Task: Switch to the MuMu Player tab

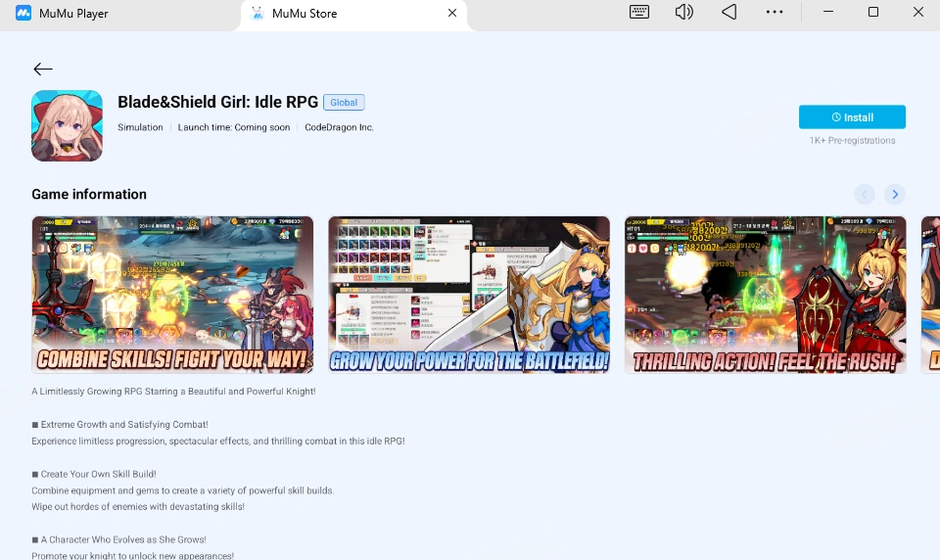Action: [119, 14]
